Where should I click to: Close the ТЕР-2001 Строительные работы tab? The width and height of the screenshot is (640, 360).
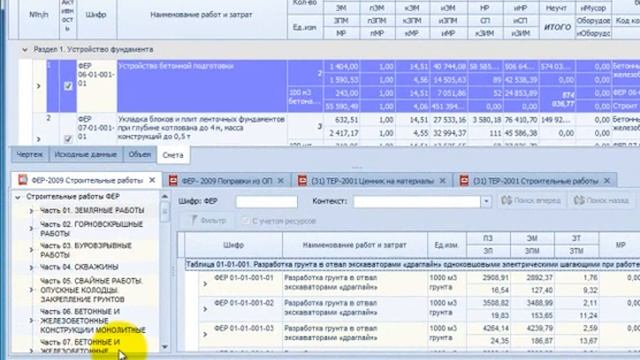tap(607, 180)
